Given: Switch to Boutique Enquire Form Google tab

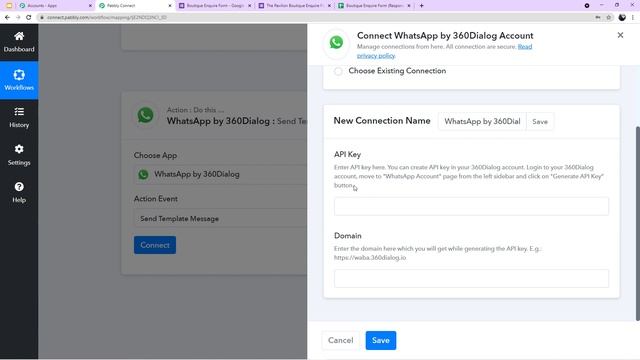Looking at the screenshot, I should [x=215, y=6].
